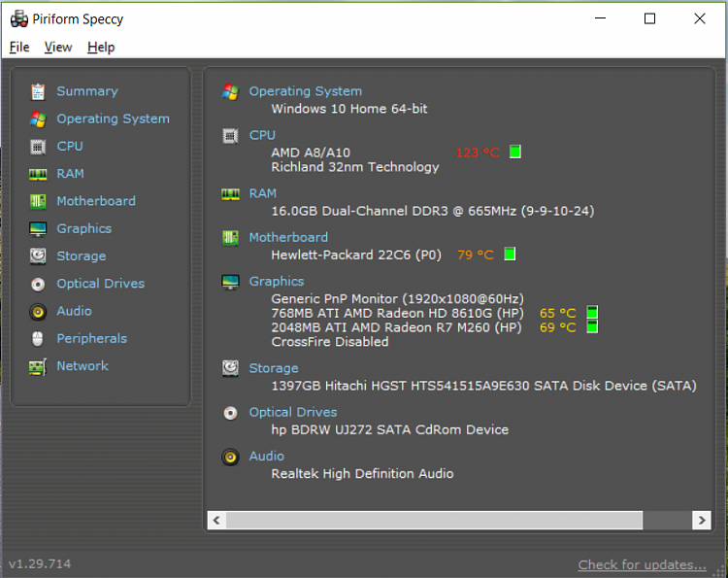The height and width of the screenshot is (578, 728).
Task: Select Operating System in the sidebar
Action: [x=113, y=119]
